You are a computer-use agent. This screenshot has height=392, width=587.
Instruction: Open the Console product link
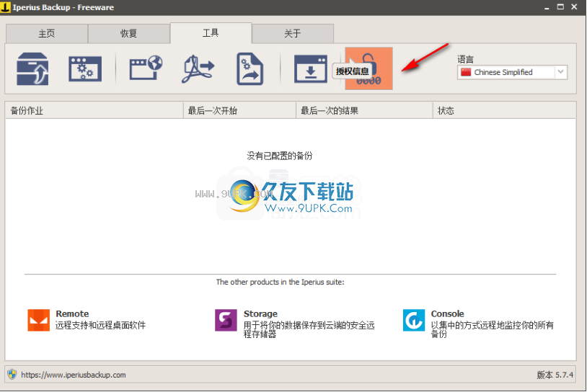[x=447, y=314]
